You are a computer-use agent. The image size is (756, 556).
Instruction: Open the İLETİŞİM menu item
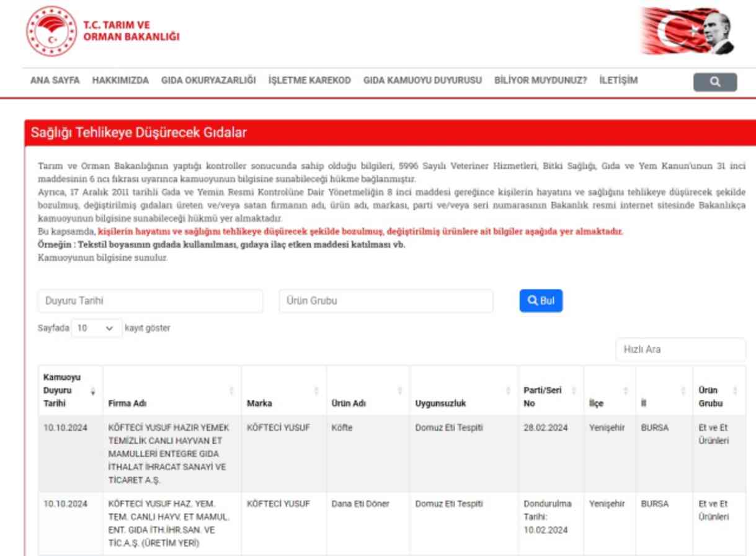(618, 81)
